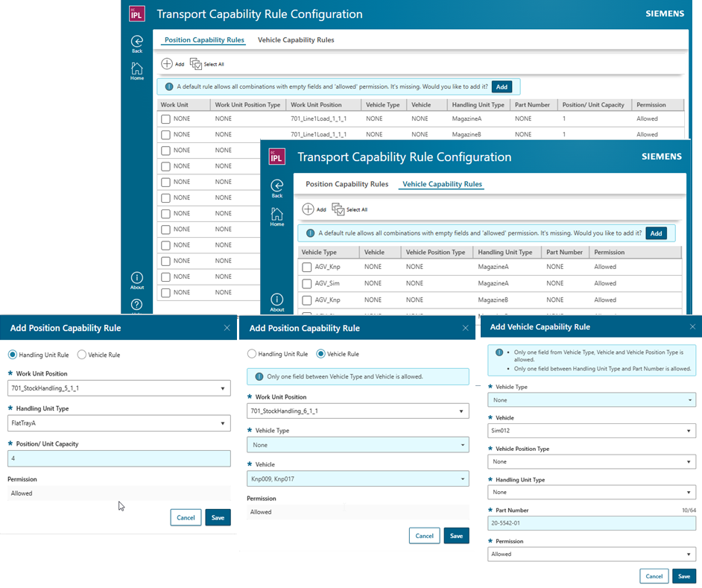Screen dimensions: 702x588
Task: Check the 701_Line1Load MagazineA row checkbox
Action: coord(166,118)
